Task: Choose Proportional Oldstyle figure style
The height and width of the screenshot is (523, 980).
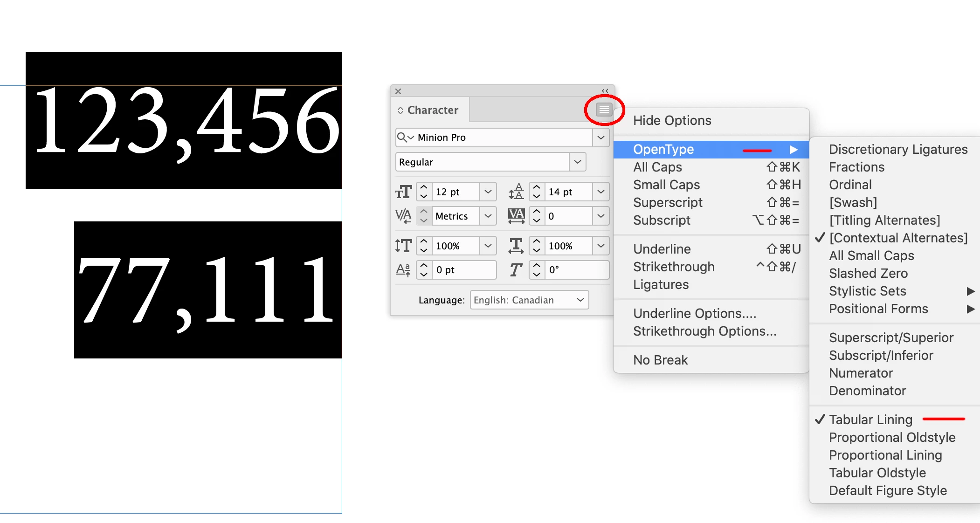Action: point(892,437)
